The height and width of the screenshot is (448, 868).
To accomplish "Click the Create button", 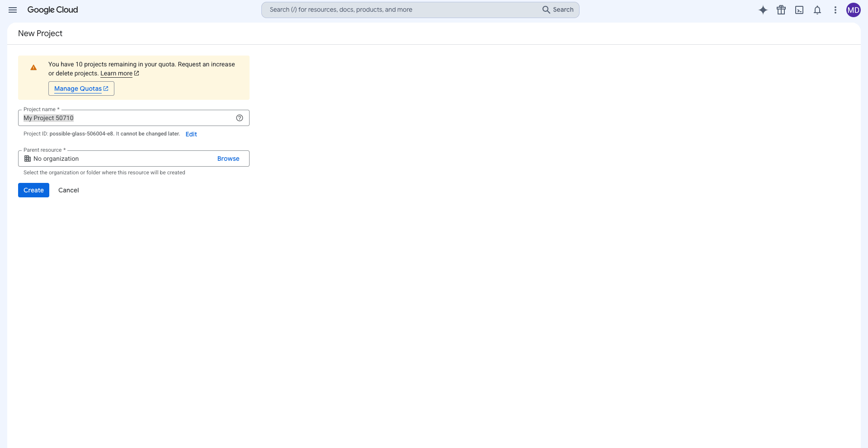I will (x=33, y=190).
